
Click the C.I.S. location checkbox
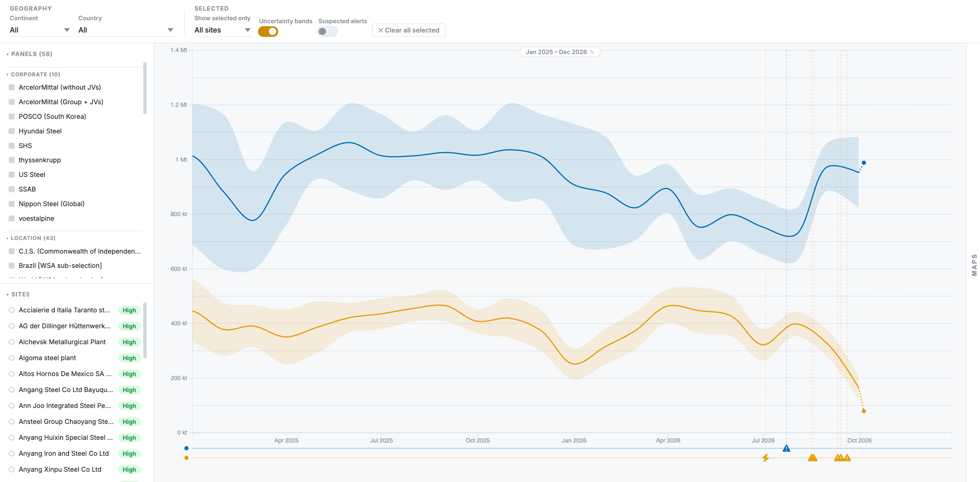12,251
